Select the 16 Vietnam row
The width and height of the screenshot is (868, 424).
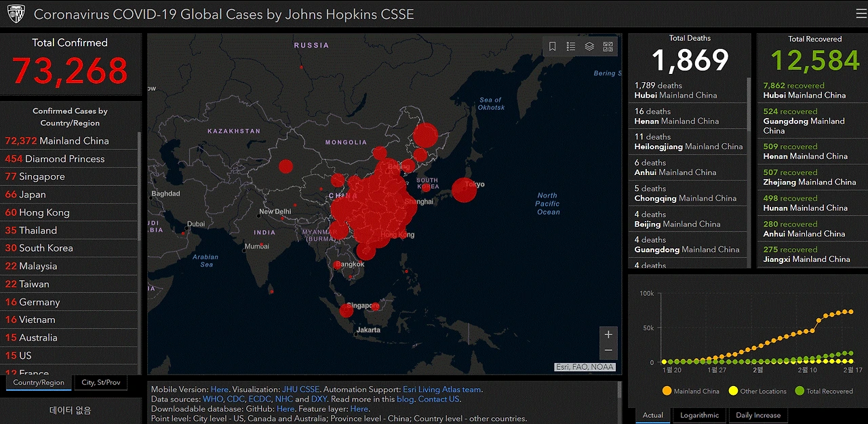[x=69, y=320]
